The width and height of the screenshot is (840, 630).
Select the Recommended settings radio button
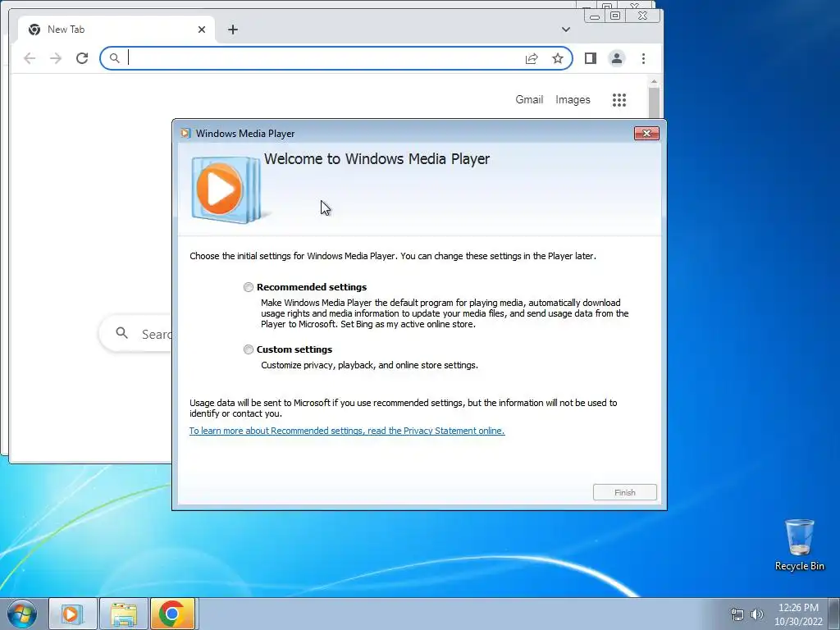(x=248, y=287)
